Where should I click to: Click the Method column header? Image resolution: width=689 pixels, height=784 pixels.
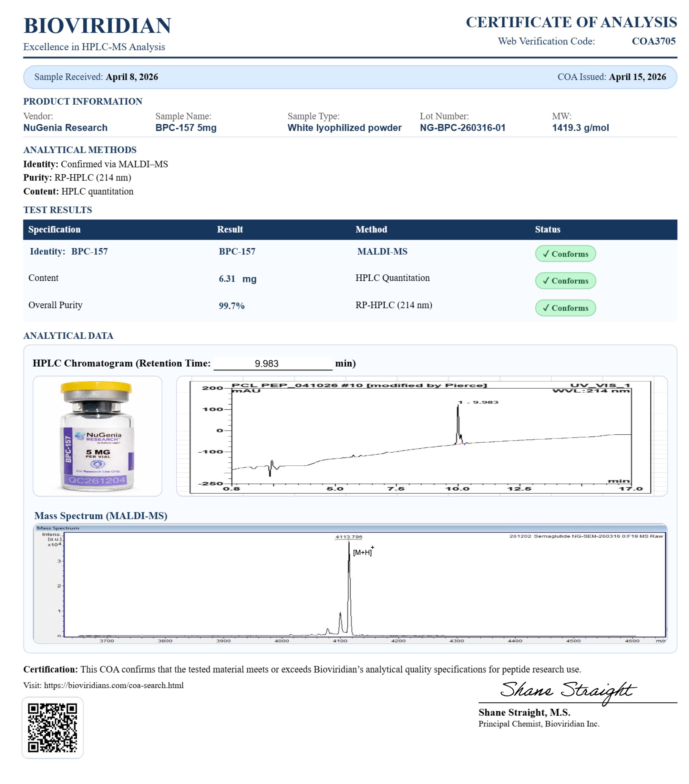[x=371, y=229]
